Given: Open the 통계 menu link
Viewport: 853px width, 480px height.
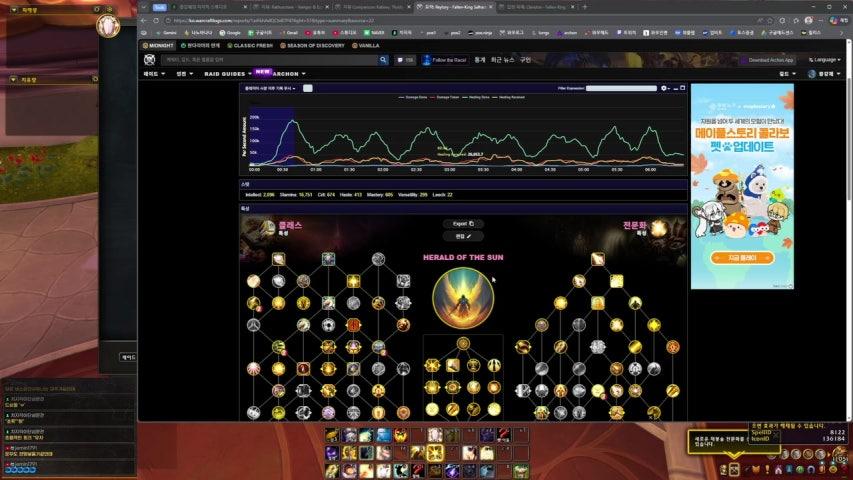Looking at the screenshot, I should click(480, 60).
